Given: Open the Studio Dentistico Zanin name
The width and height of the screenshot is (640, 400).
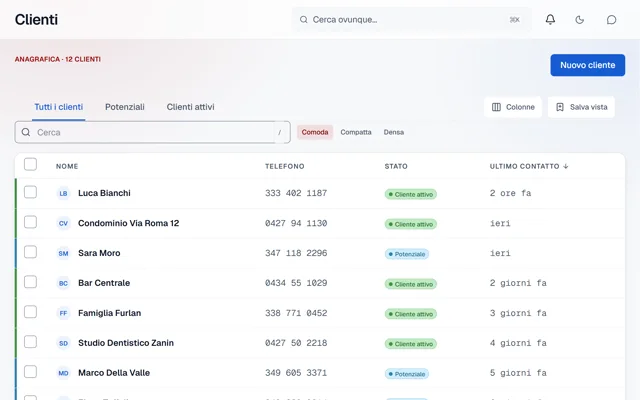Looking at the screenshot, I should pos(126,343).
